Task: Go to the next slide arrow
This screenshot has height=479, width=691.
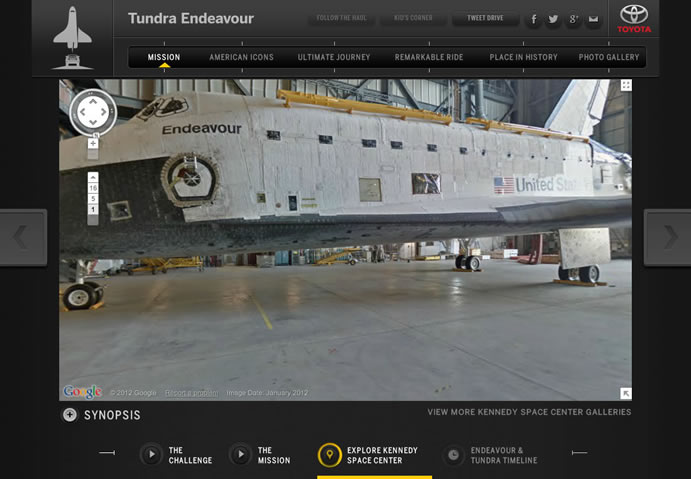Action: tap(668, 237)
